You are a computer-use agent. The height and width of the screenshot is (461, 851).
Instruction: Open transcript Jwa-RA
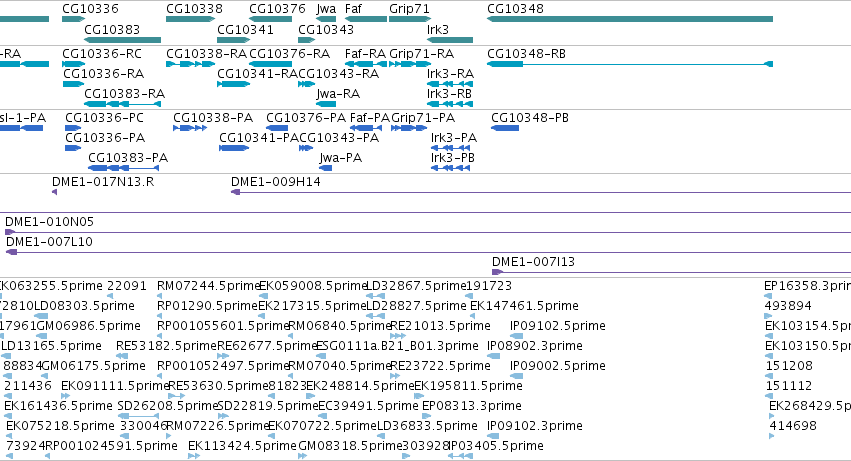(x=338, y=94)
